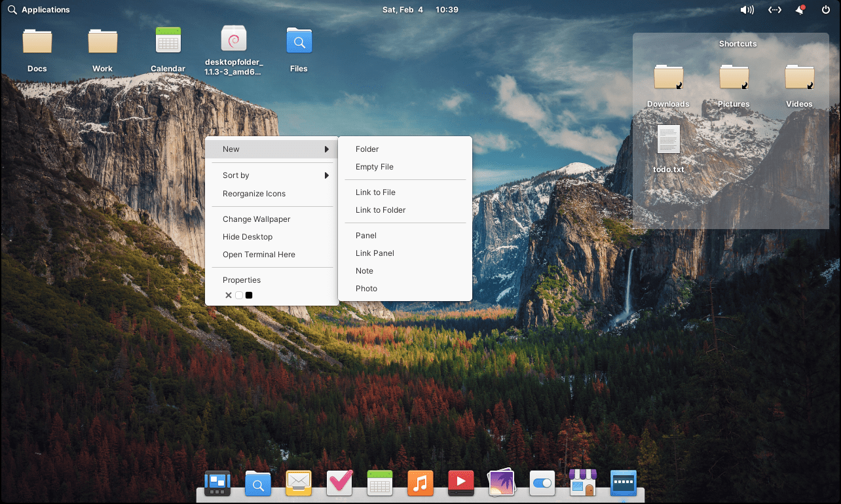Launch the Photos app from dock
Screen dimensions: 841x504
pos(502,484)
